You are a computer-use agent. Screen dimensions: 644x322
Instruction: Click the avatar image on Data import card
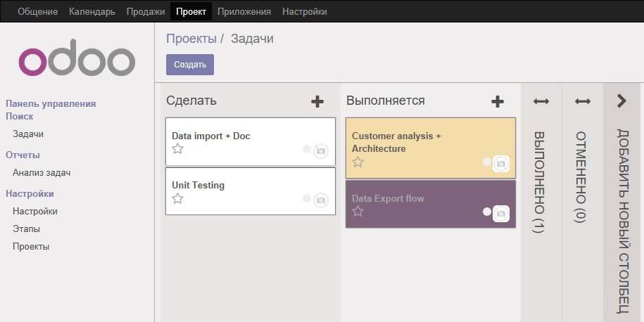(x=321, y=151)
